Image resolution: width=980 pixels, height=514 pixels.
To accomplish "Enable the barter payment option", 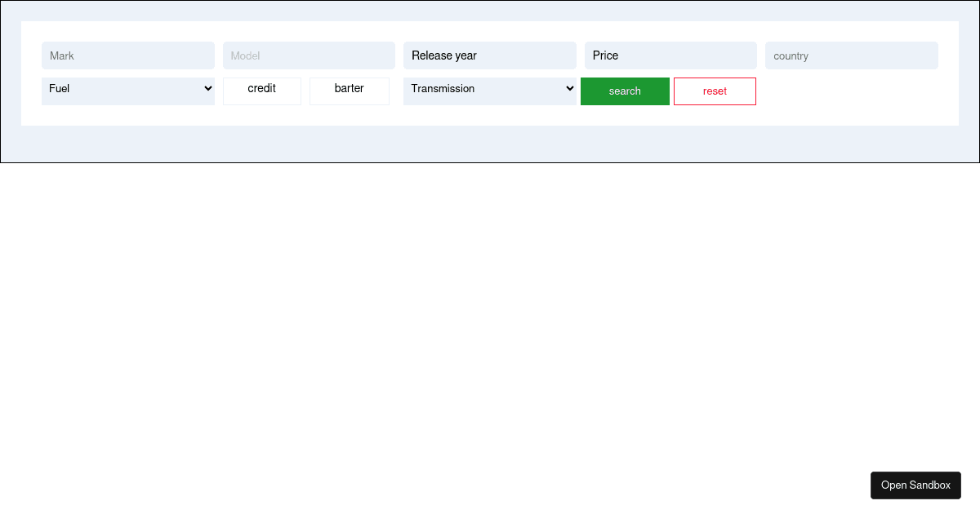I will pos(350,91).
